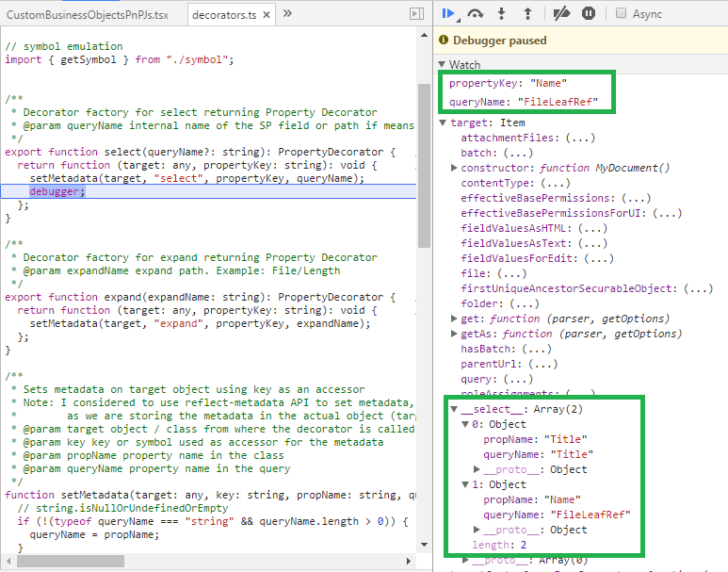Evaluate fieldValuesAsText getter
728x572 pixels.
click(592, 243)
